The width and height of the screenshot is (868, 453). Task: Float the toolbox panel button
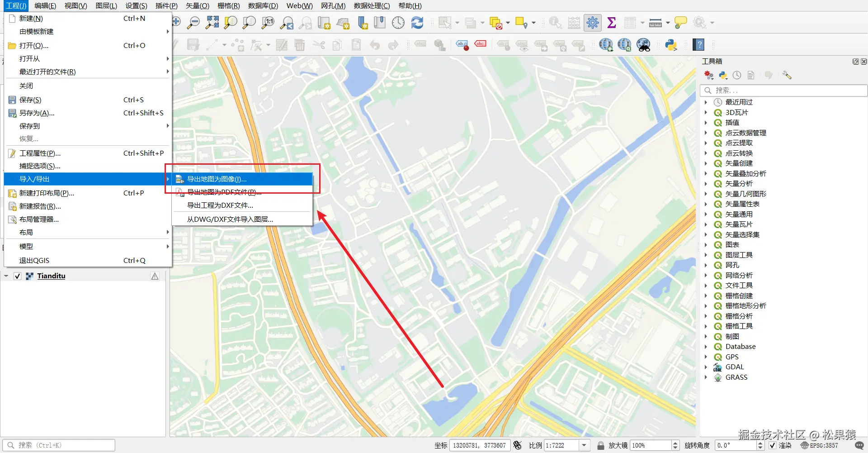click(855, 62)
